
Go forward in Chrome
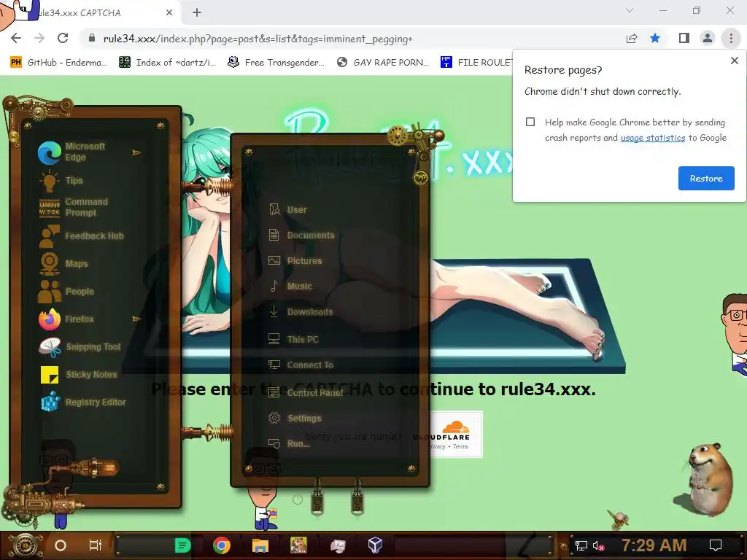(39, 39)
